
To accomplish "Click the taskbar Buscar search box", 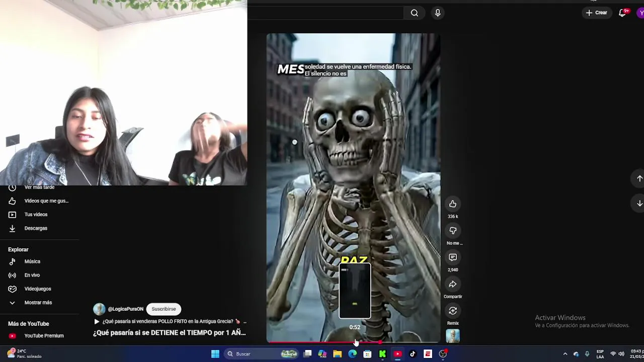I will click(x=262, y=354).
